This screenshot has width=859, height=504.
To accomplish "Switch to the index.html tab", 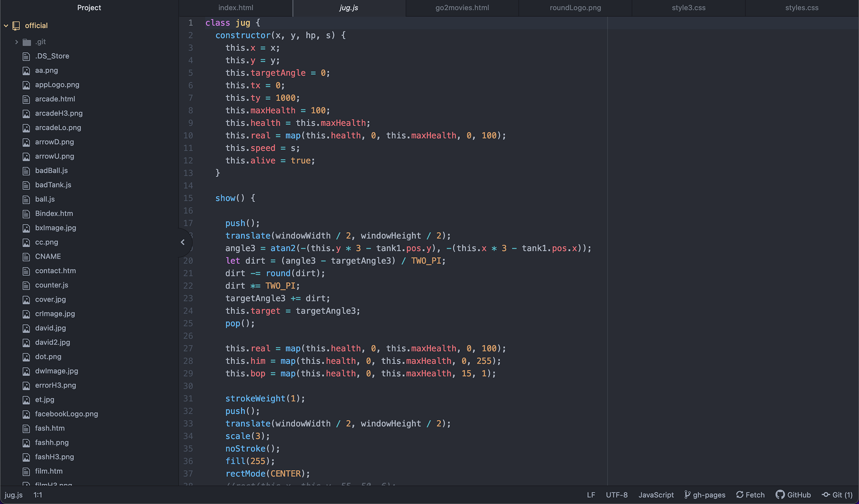I will (x=236, y=8).
